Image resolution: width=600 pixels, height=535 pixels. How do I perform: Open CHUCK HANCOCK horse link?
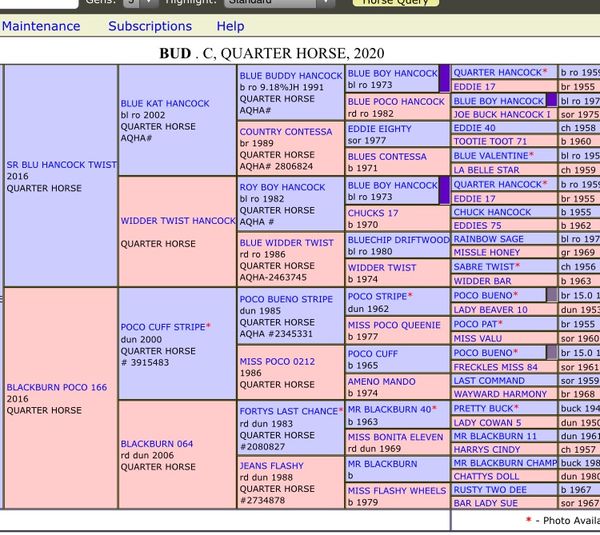(x=492, y=212)
